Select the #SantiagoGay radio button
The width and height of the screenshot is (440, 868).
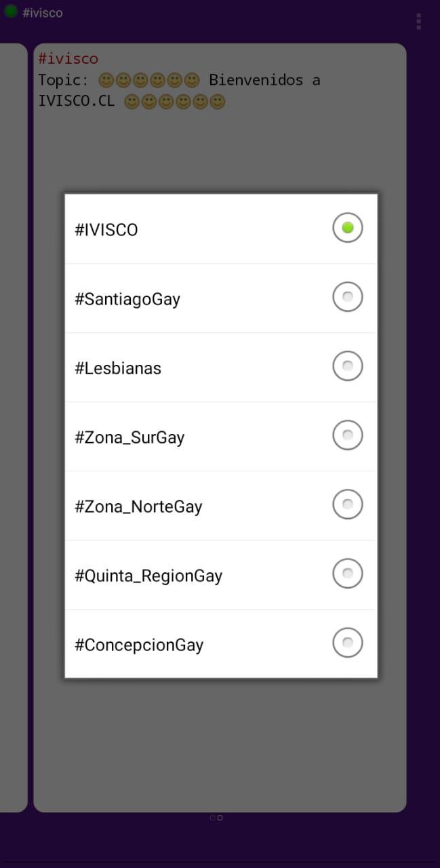pos(347,297)
